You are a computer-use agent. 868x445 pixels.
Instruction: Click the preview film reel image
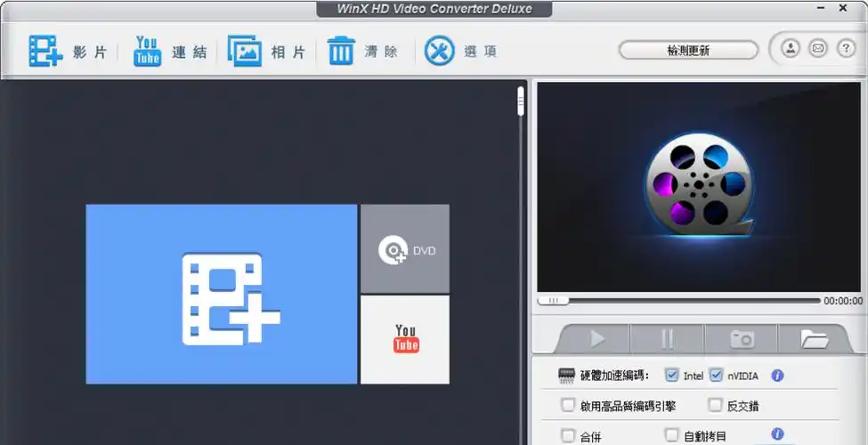tap(699, 185)
